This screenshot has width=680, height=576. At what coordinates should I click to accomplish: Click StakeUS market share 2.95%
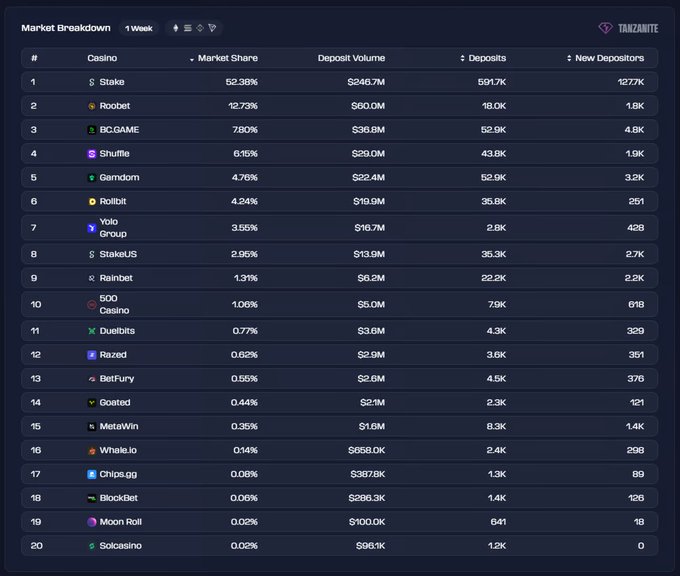(x=244, y=254)
